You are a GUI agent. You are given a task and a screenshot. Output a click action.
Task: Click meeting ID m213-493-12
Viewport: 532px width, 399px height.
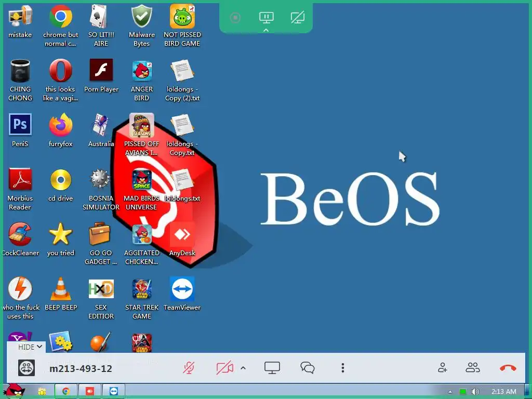(81, 368)
